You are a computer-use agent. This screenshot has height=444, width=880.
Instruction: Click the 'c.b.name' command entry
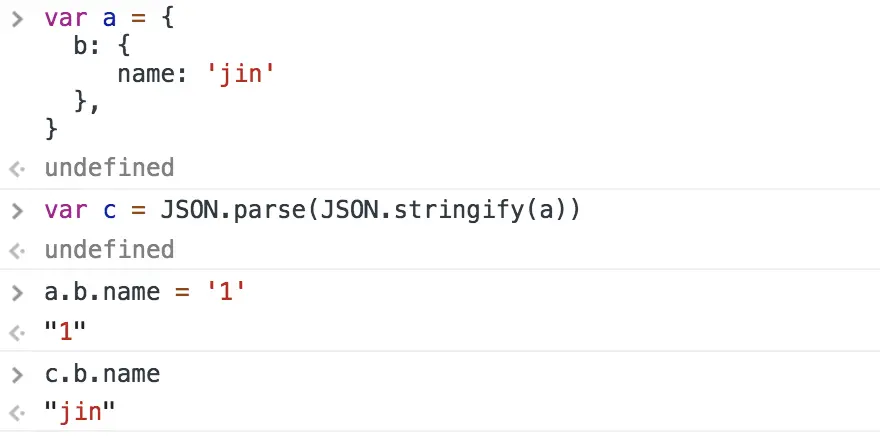point(103,374)
